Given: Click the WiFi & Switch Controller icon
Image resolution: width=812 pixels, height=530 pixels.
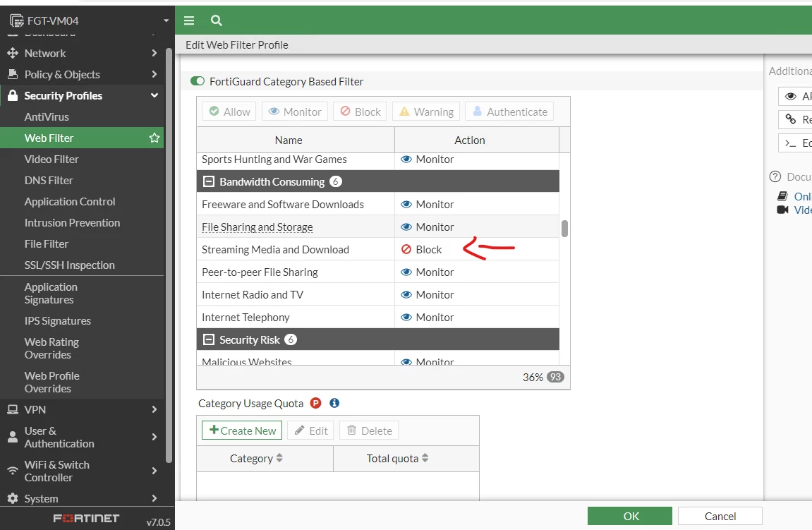Looking at the screenshot, I should tap(13, 471).
